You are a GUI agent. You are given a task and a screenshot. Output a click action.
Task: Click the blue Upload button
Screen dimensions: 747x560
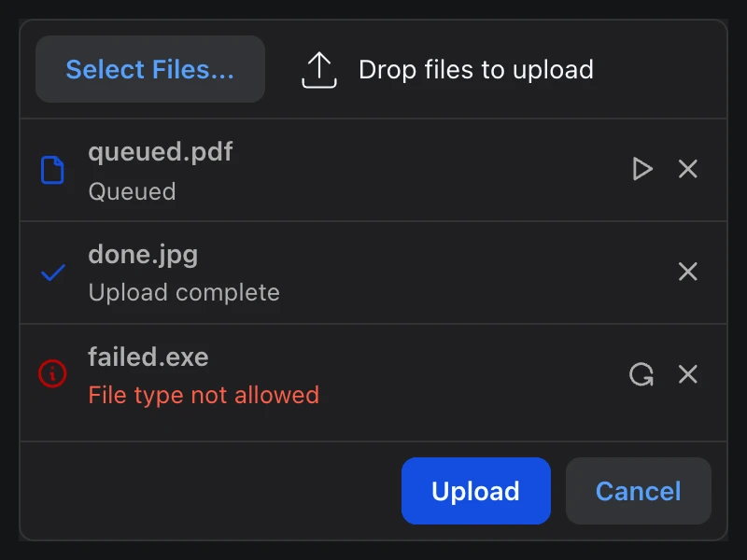click(x=476, y=491)
